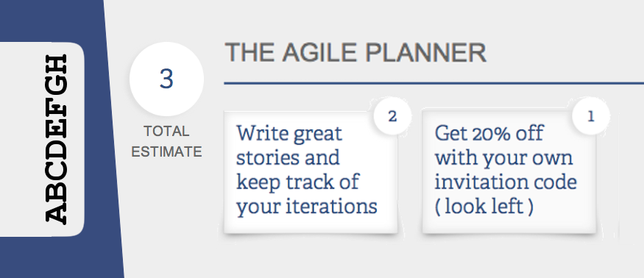
Task: Open the 'Write great stories' story card
Action: [x=311, y=173]
